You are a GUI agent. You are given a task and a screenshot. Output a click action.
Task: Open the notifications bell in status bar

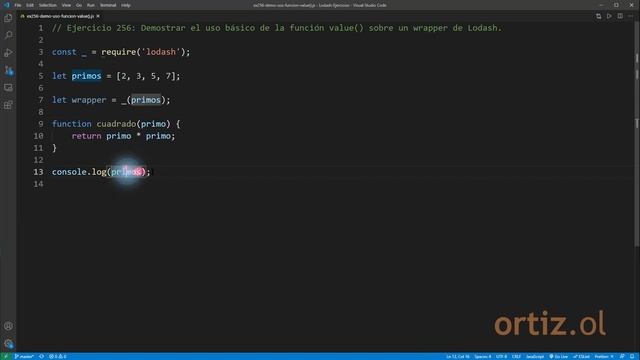(x=632, y=356)
